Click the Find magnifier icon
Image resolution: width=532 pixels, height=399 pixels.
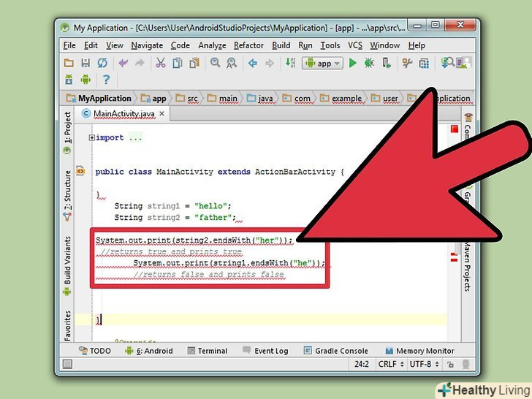click(216, 64)
